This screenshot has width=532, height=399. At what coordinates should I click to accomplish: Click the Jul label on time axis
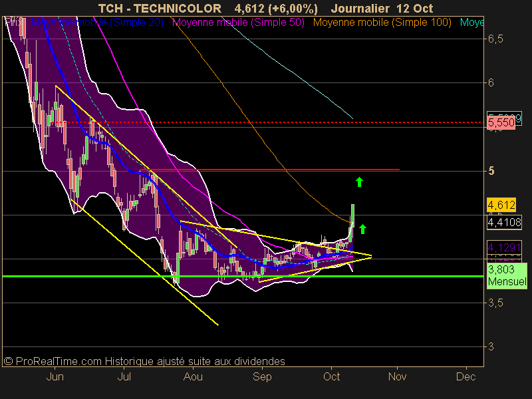[x=124, y=376]
